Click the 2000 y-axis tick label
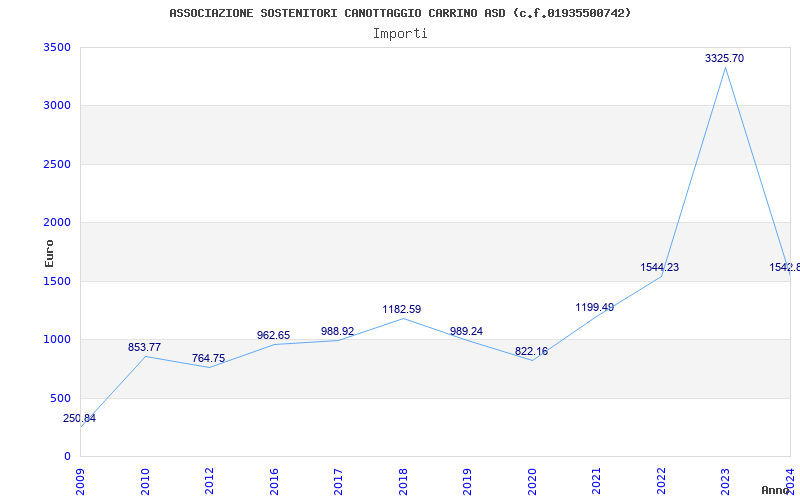Viewport: 800px width, 500px height. tap(57, 222)
